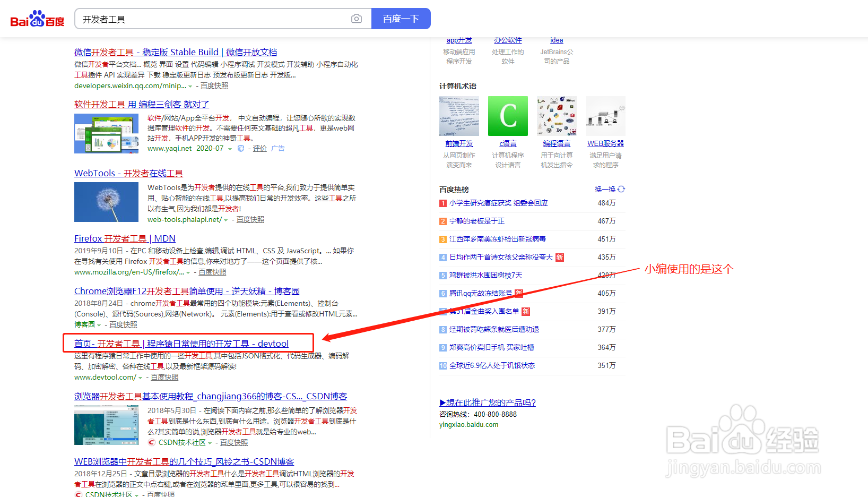Click the 百度一下 search button
The height and width of the screenshot is (497, 868).
401,19
